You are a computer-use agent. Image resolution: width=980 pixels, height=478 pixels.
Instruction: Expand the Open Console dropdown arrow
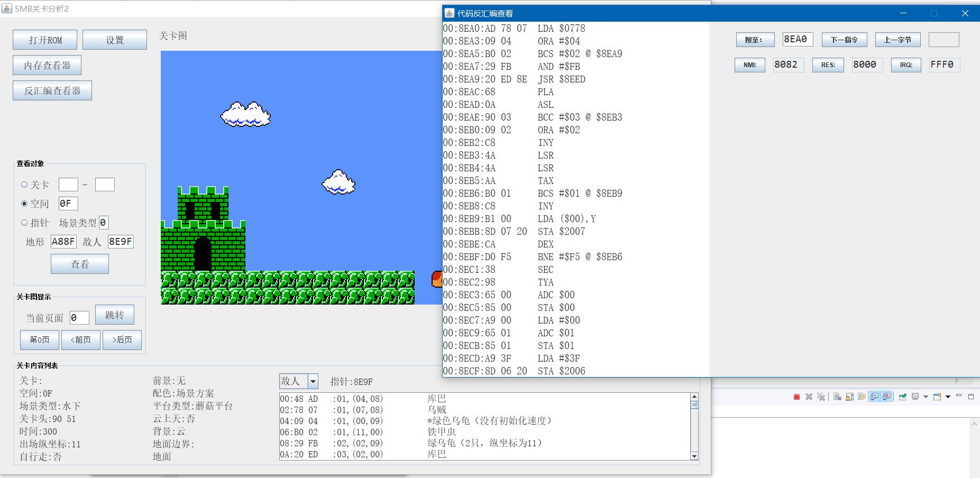point(948,397)
